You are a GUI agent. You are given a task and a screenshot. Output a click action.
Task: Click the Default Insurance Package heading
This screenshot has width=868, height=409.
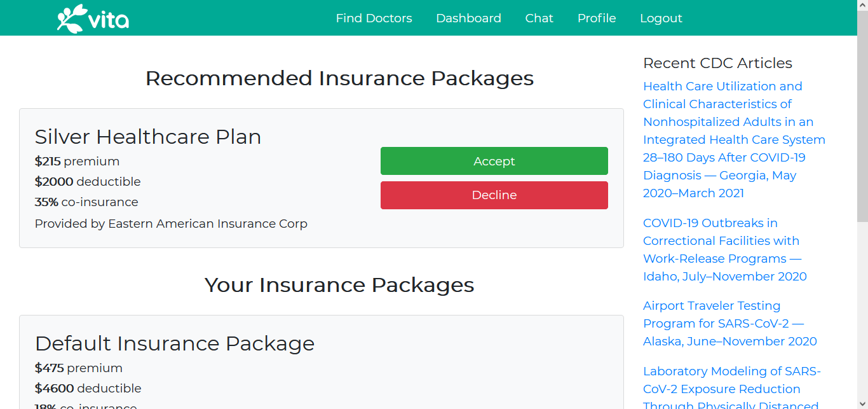point(175,343)
